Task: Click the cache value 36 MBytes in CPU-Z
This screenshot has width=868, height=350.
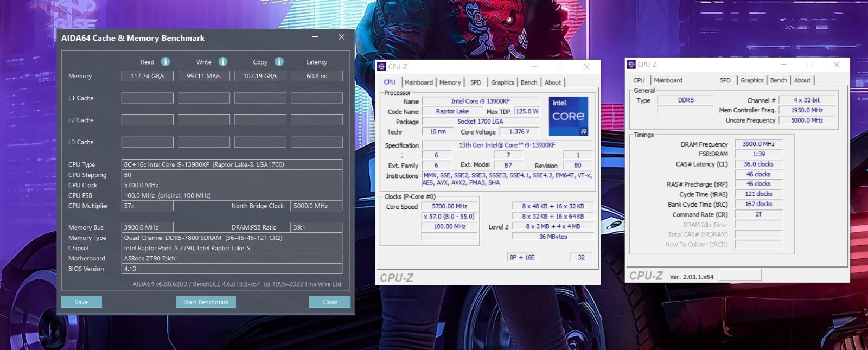Action: click(x=553, y=237)
